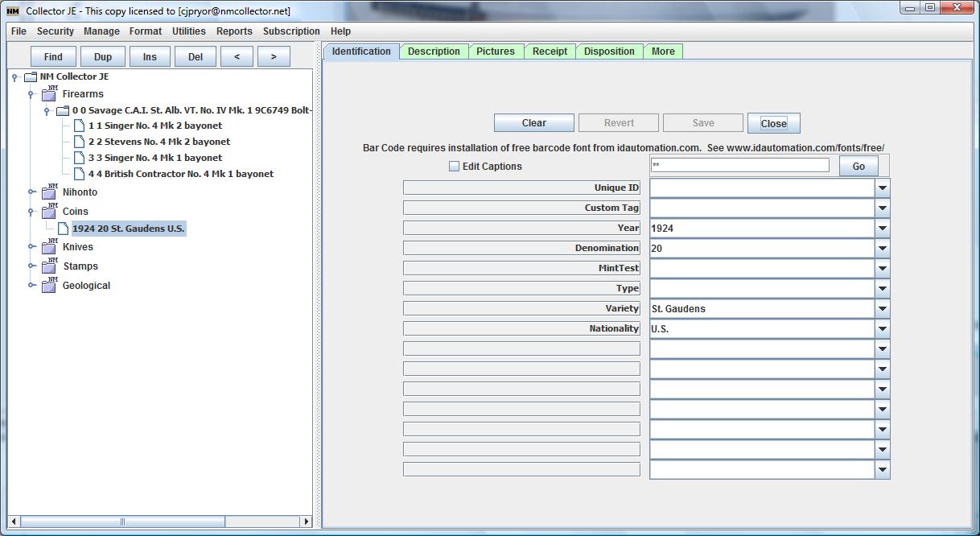Collapse the Firearms tree node
This screenshot has height=536, width=980.
tap(31, 94)
